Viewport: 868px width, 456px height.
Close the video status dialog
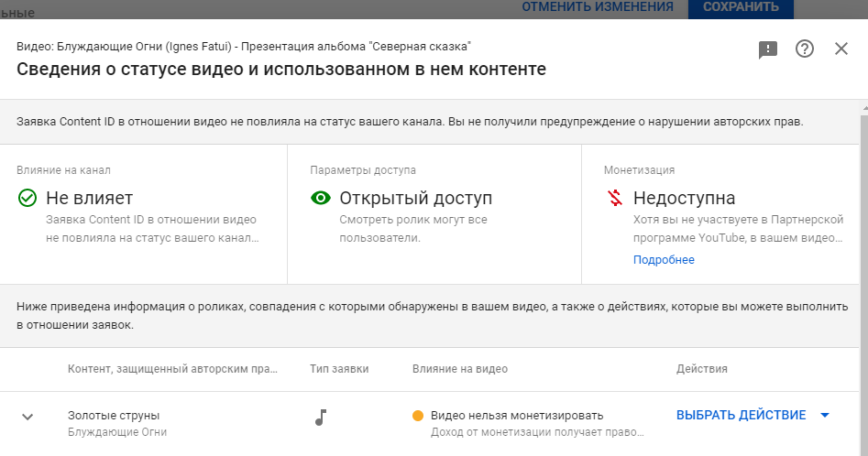841,49
